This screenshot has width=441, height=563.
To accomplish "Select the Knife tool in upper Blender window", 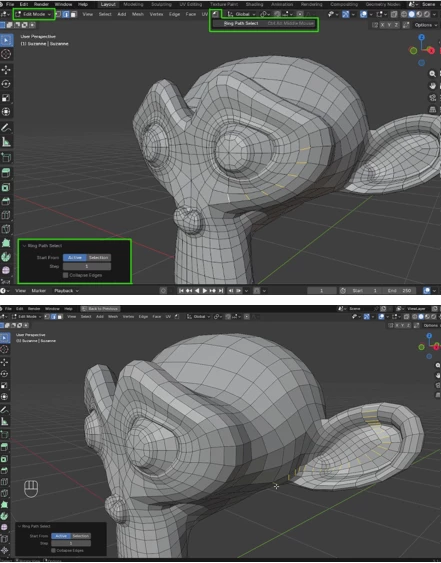I will pos(6,229).
